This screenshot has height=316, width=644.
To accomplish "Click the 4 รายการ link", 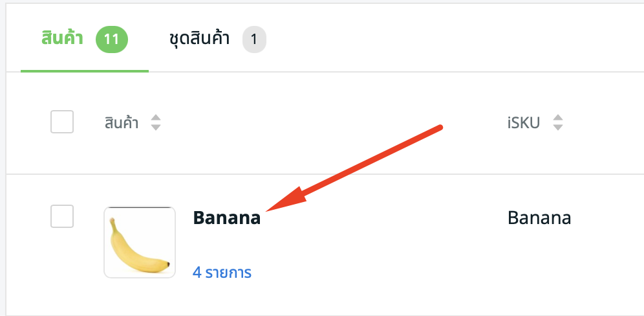I will click(x=222, y=273).
